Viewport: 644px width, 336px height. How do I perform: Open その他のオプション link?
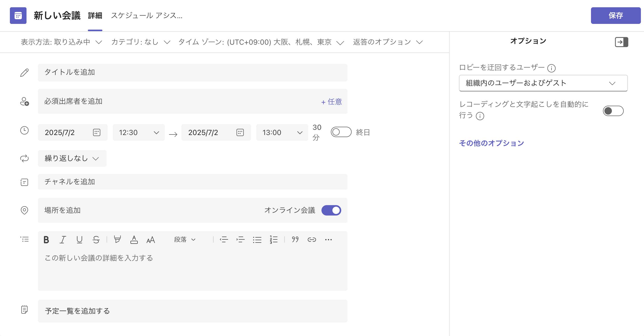pyautogui.click(x=491, y=143)
